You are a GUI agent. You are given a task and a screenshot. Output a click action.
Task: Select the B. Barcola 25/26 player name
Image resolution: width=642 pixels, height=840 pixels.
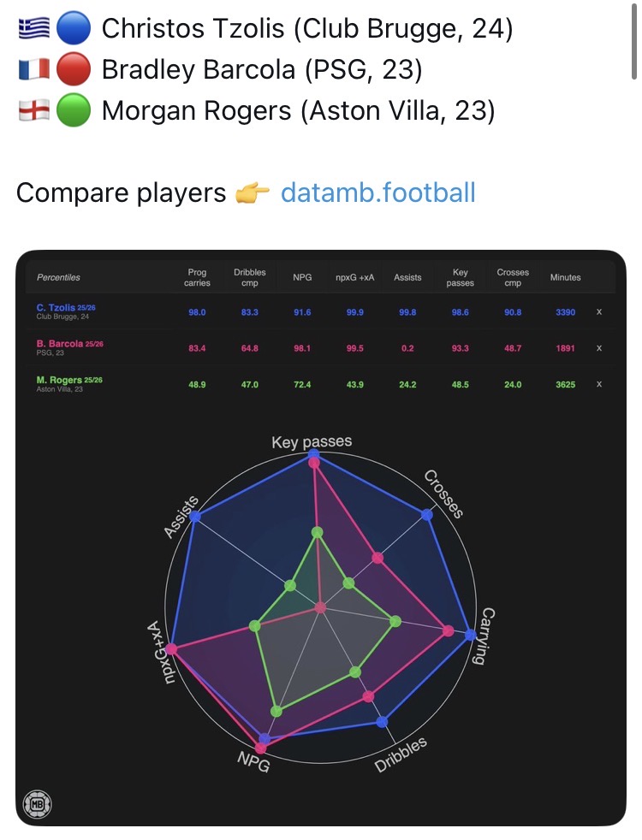coord(69,343)
